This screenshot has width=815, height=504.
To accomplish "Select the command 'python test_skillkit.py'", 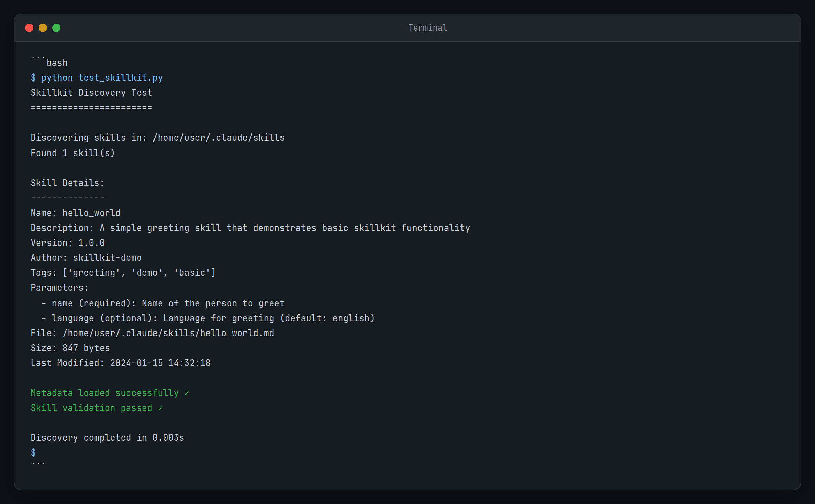I will coord(102,78).
